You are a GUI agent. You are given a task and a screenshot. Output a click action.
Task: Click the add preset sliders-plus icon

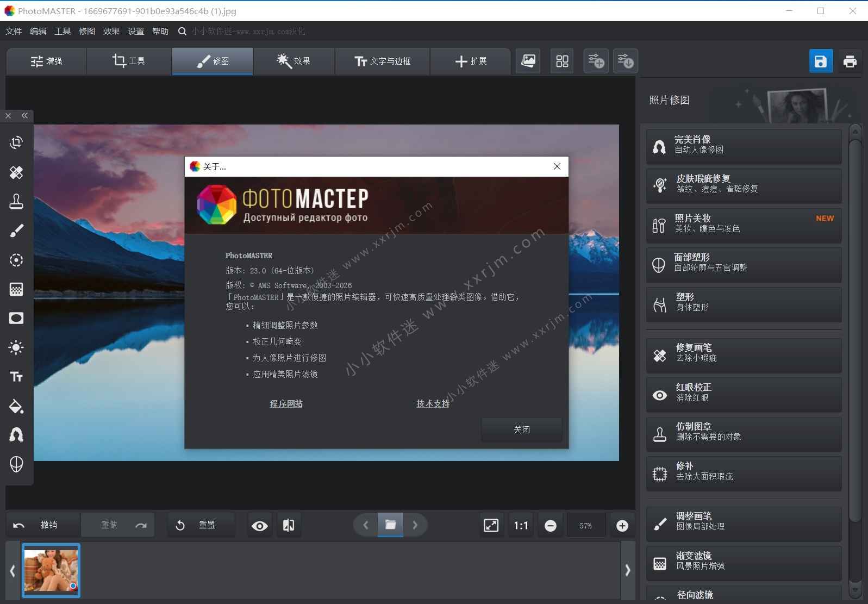pyautogui.click(x=596, y=61)
